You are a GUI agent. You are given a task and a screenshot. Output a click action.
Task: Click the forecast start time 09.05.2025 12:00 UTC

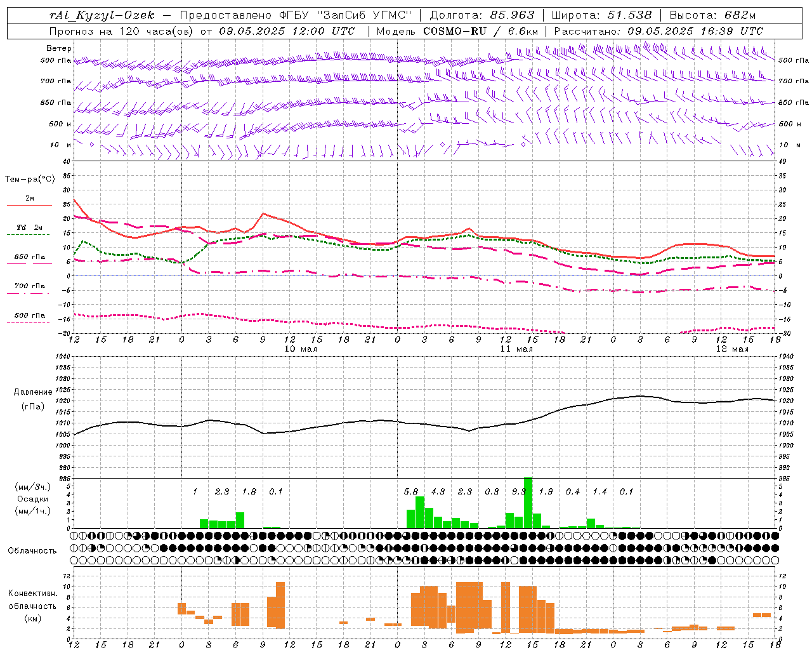287,31
